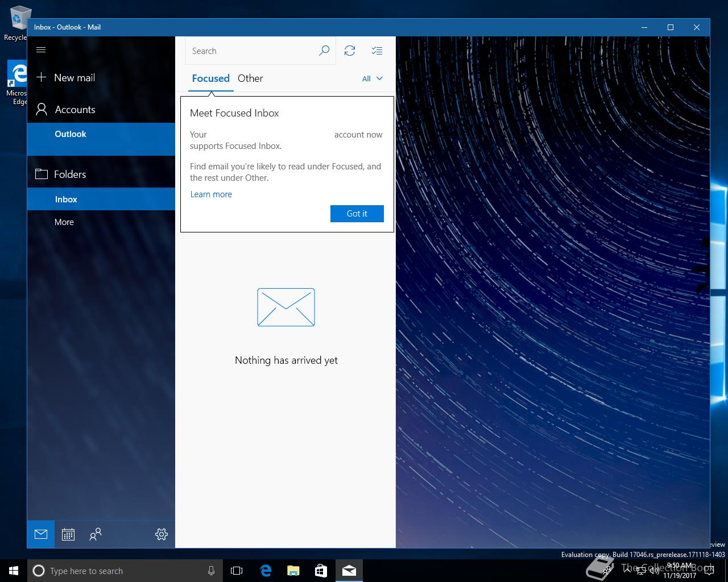The image size is (728, 582).
Task: Open the People contacts icon
Action: pyautogui.click(x=96, y=534)
